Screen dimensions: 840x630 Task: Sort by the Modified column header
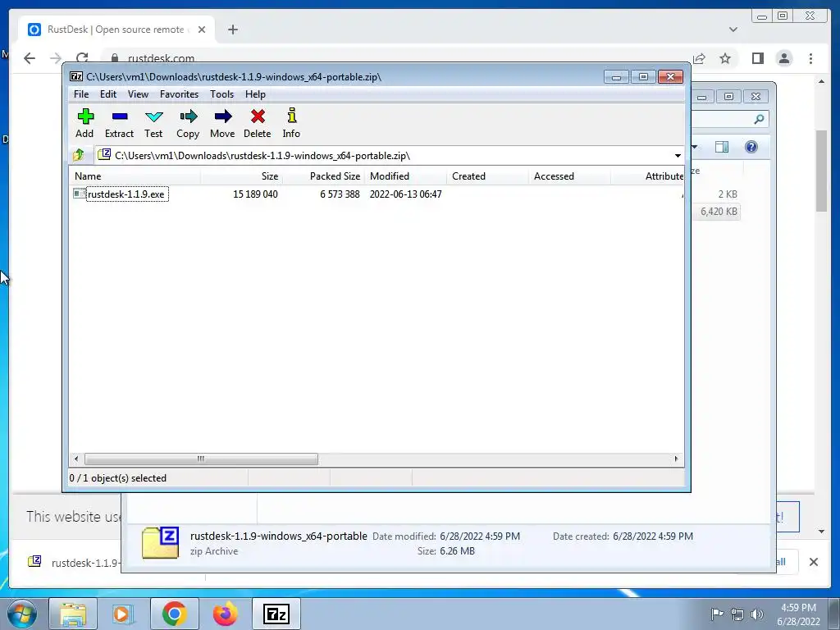point(405,176)
